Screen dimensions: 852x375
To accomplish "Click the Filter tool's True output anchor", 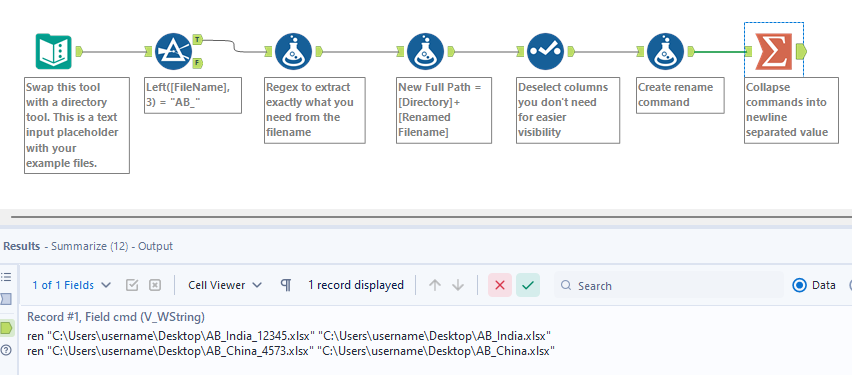I will (x=197, y=40).
